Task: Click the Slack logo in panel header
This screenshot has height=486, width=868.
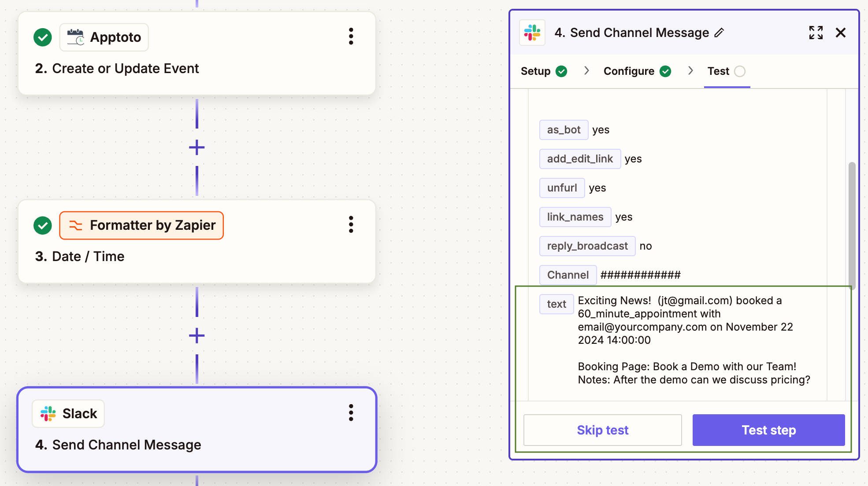Action: point(532,33)
